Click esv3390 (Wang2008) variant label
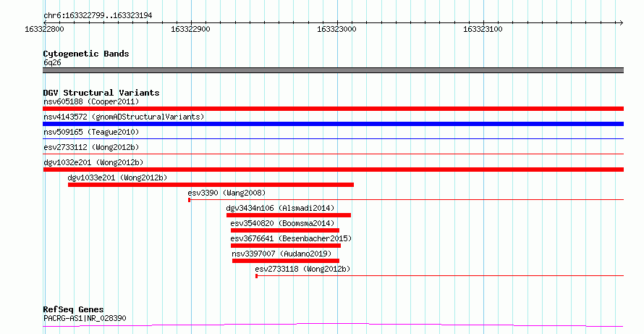The width and height of the screenshot is (644, 334). coord(226,193)
